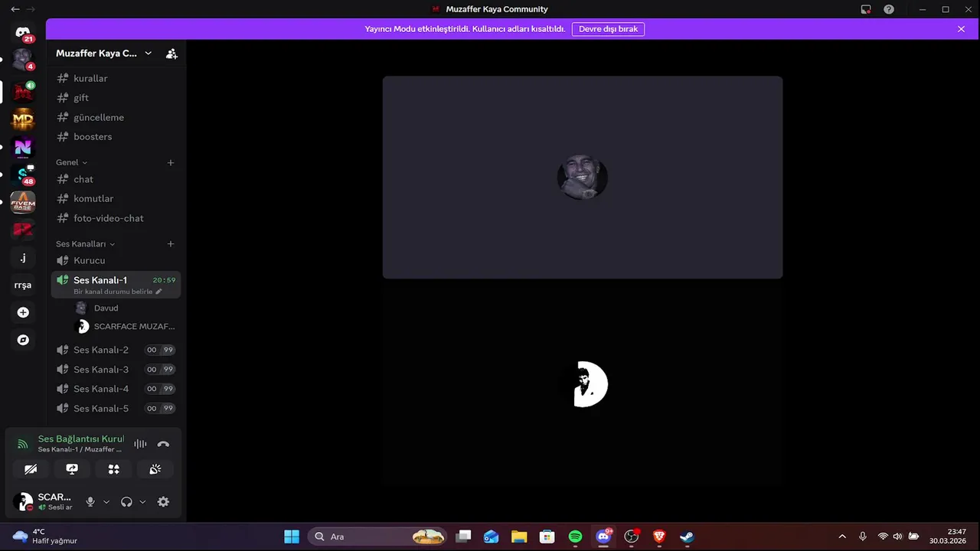The image size is (980, 551).
Task: Click Ses Bağlantısı Kuruldu connection status
Action: click(x=80, y=439)
